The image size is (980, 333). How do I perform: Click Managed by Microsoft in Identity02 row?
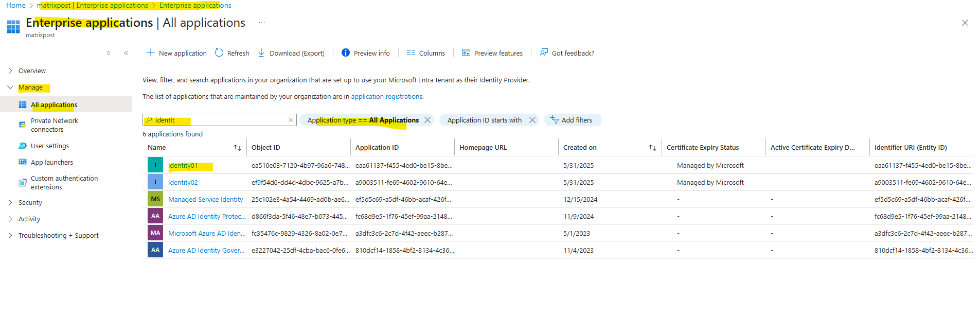(x=710, y=182)
